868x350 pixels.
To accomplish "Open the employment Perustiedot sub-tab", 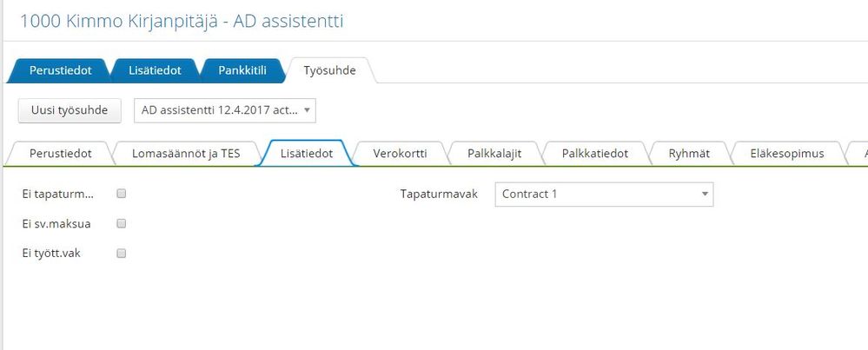I will point(60,153).
